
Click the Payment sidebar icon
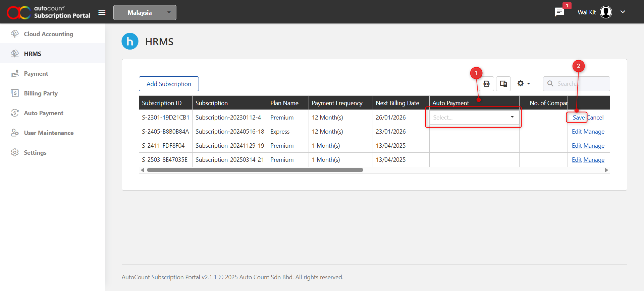[15, 73]
